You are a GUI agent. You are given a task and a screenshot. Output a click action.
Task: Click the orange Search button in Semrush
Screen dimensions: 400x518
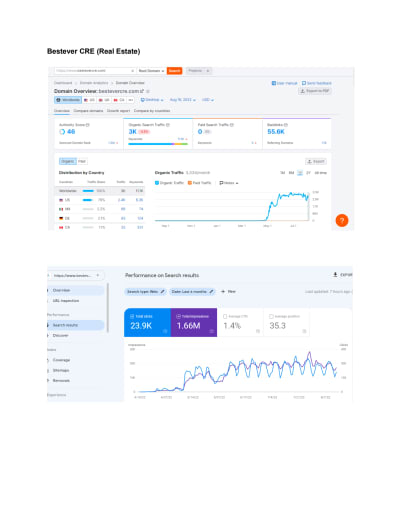(x=174, y=71)
